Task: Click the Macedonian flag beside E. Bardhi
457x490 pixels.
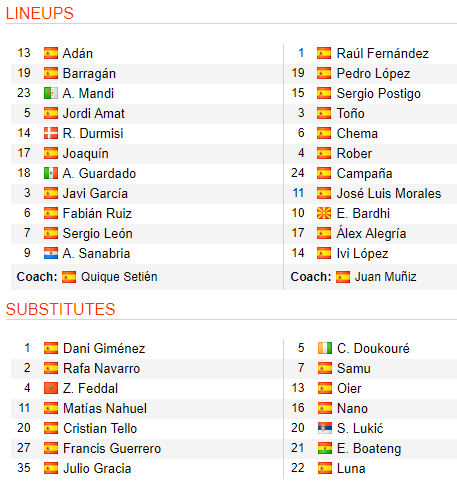Action: pyautogui.click(x=324, y=213)
